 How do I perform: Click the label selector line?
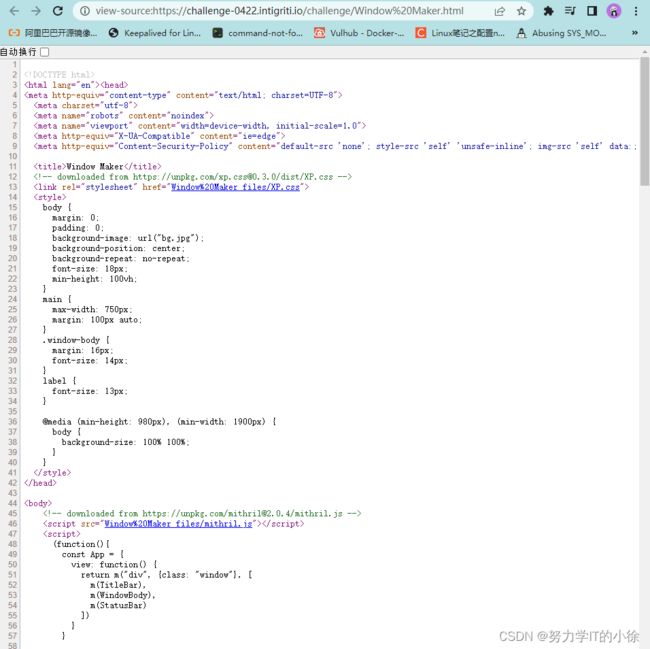click(x=59, y=381)
